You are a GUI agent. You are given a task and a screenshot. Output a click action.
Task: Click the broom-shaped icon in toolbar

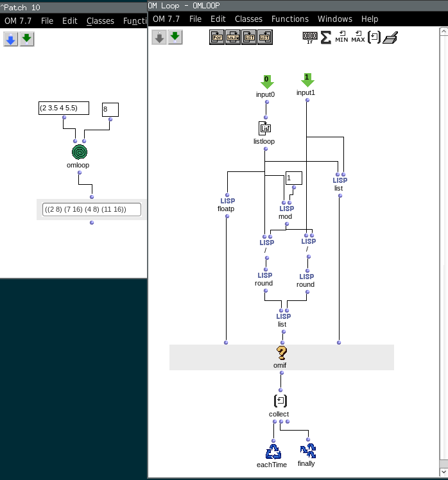coord(390,38)
